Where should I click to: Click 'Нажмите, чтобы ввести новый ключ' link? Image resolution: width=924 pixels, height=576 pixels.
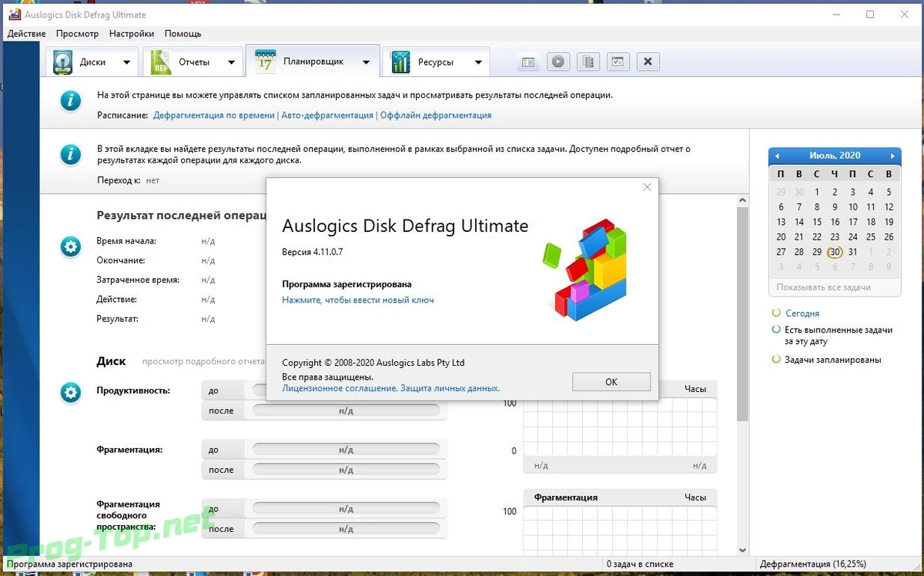pos(358,300)
